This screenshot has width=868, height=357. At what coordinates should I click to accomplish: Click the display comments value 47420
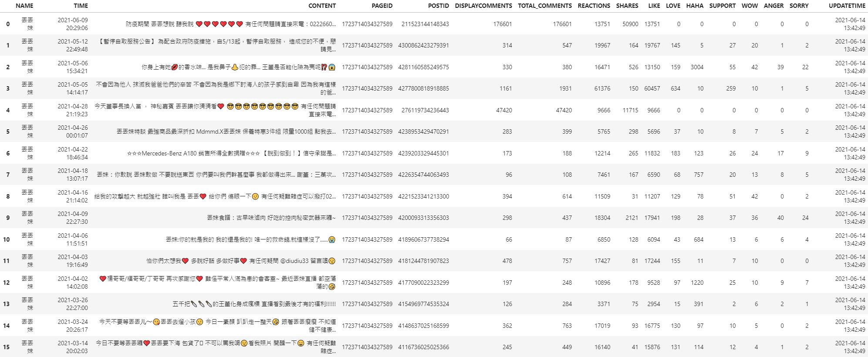[504, 110]
